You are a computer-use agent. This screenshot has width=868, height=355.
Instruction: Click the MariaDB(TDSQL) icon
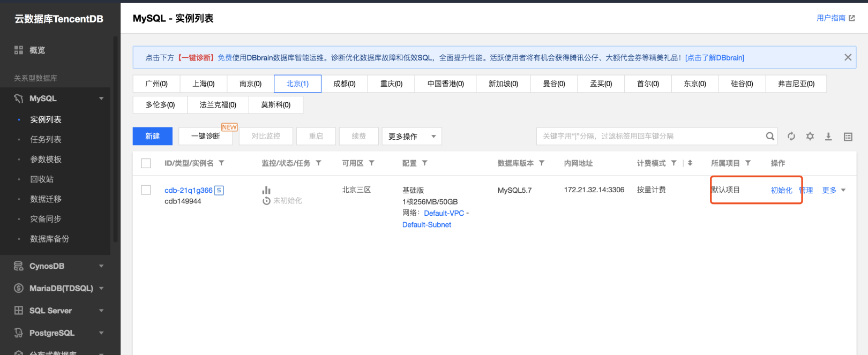pos(19,288)
